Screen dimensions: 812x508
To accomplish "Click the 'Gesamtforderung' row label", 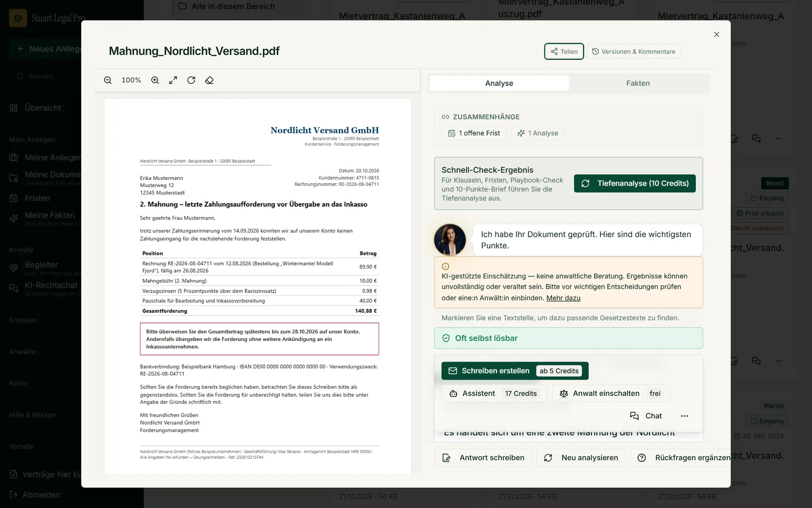I will (x=165, y=311).
